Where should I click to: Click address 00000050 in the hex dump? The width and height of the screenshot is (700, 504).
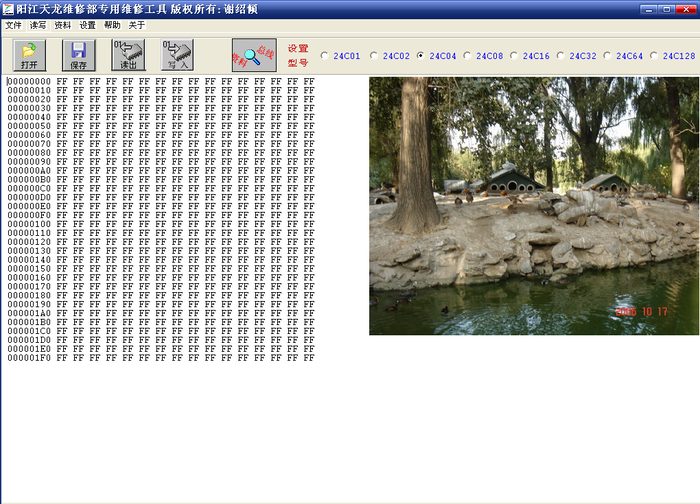pos(29,126)
